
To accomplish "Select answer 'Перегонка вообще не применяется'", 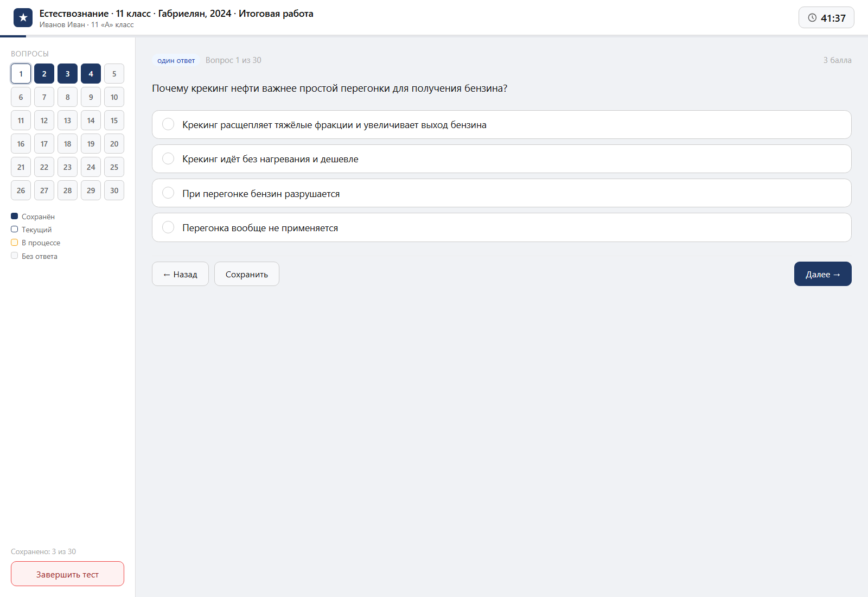I will coord(501,227).
